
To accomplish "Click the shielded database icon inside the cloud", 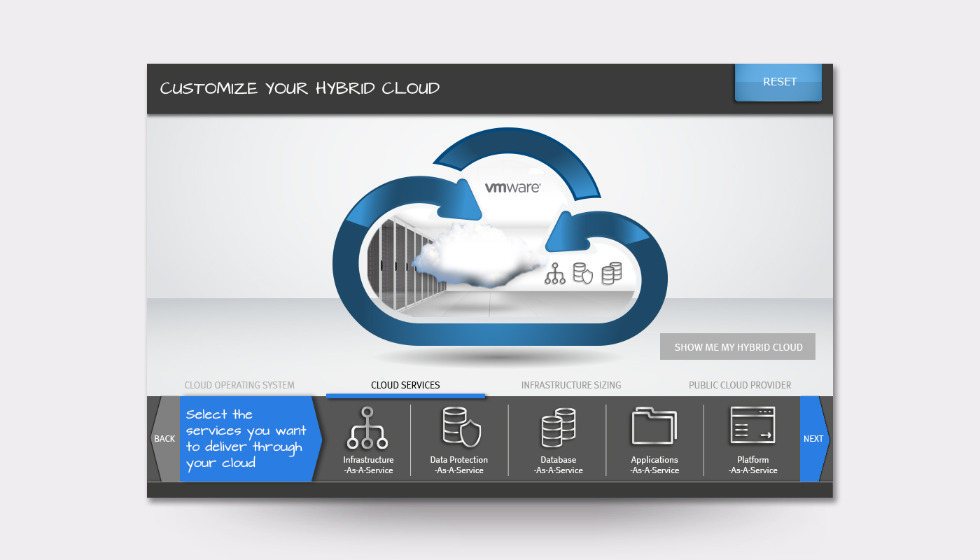I will pos(582,273).
